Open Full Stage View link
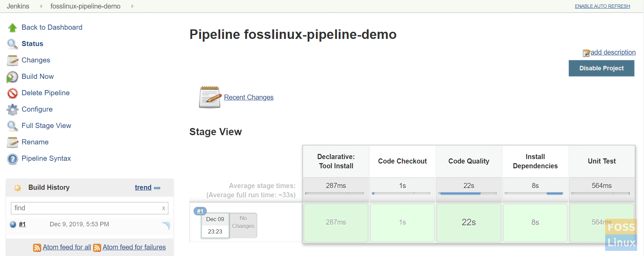The height and width of the screenshot is (256, 644). click(46, 126)
